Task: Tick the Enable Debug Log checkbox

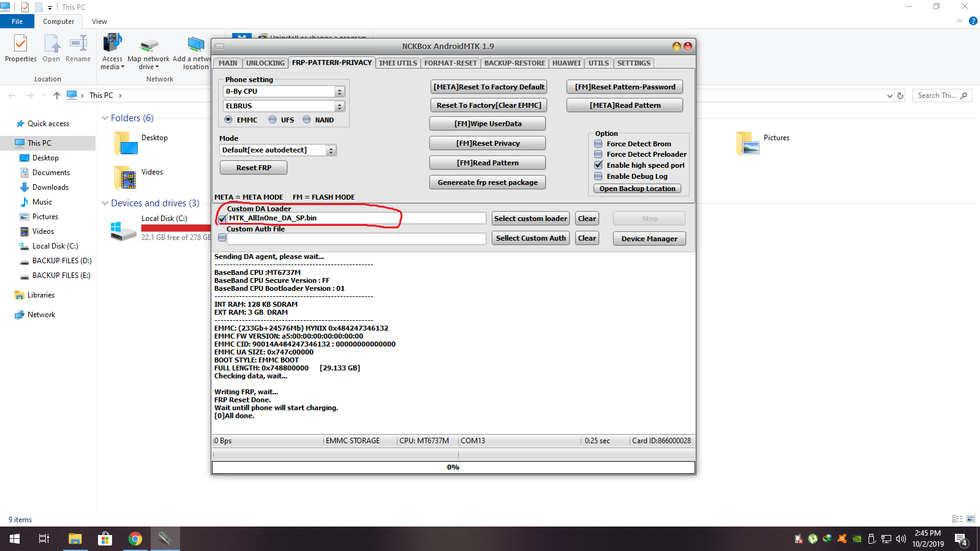Action: click(598, 176)
